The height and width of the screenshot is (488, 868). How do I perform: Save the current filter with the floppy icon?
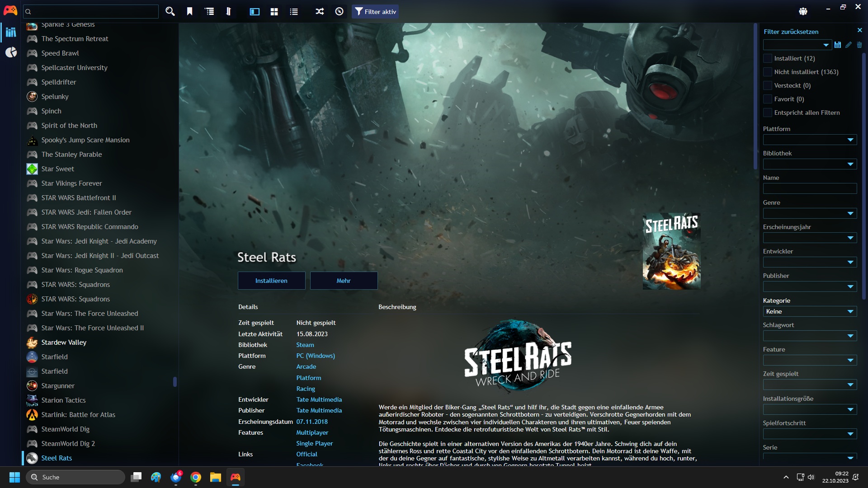(838, 45)
